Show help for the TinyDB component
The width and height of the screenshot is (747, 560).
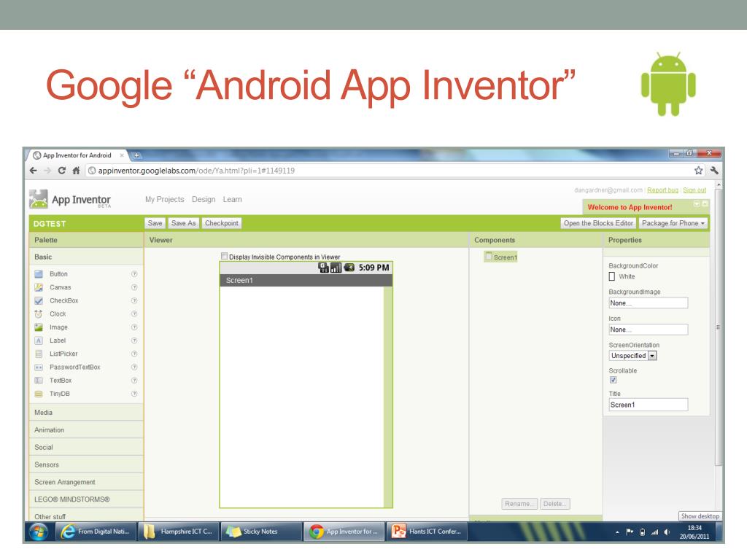134,394
